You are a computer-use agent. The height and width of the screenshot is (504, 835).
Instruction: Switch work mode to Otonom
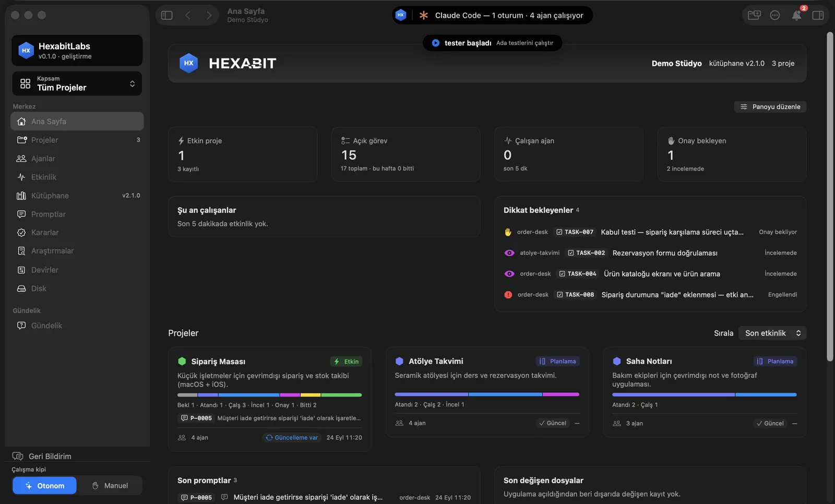coord(44,485)
